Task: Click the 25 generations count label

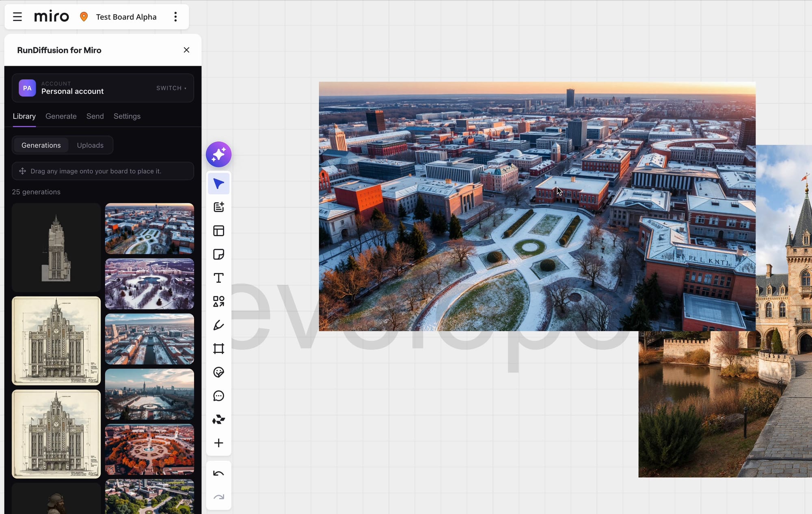Action: point(36,192)
